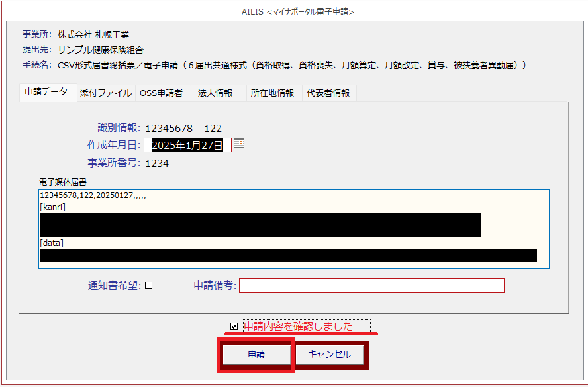Screen dimensions: 588x387
Task: Click the 識別情報 value 12345678 - 122
Action: tap(183, 129)
